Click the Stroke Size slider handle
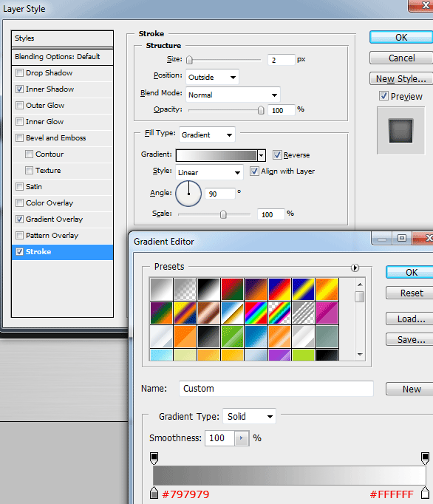Image resolution: width=433 pixels, height=504 pixels. click(x=189, y=60)
